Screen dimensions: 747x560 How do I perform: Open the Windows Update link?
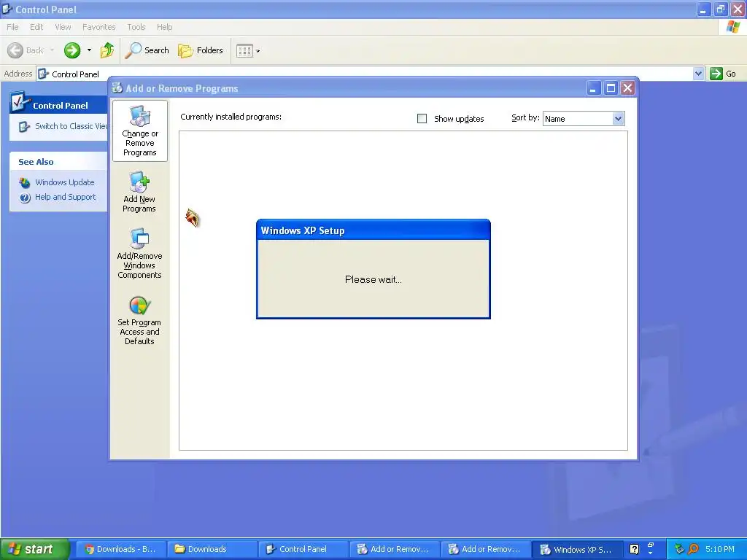[x=57, y=182]
